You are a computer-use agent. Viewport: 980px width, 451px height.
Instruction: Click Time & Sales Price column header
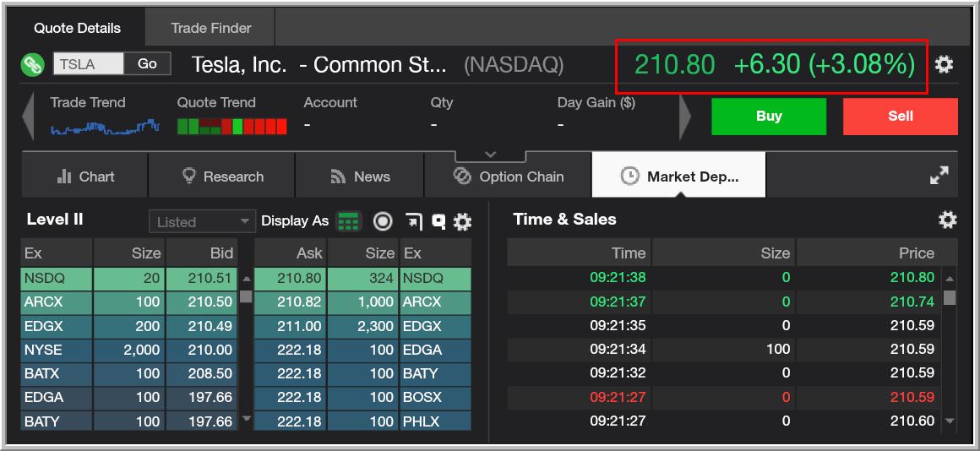[x=877, y=253]
